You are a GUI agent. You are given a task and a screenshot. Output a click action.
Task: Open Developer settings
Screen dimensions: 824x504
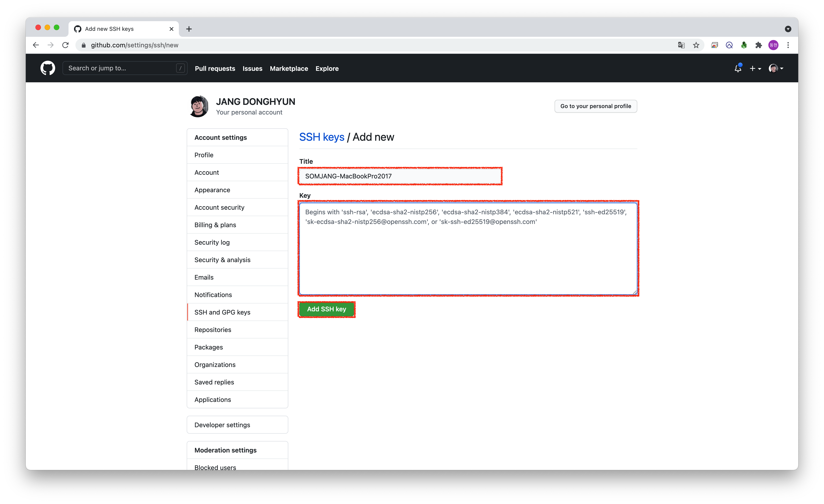coord(237,425)
